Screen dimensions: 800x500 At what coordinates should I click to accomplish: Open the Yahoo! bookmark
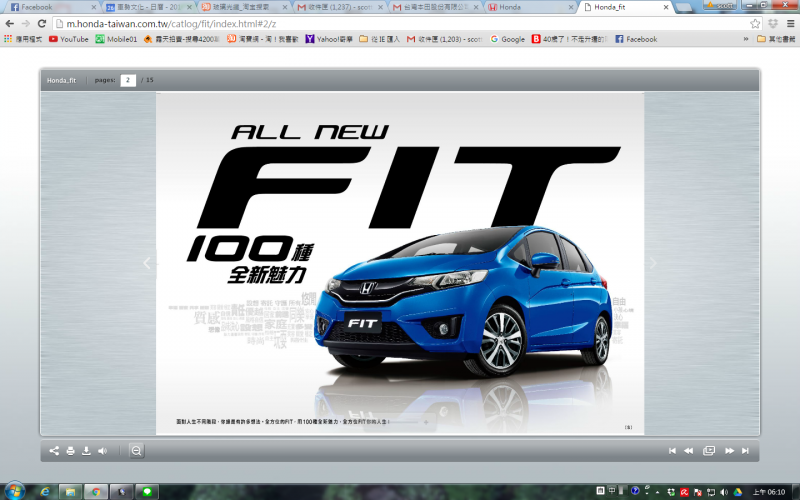click(329, 39)
